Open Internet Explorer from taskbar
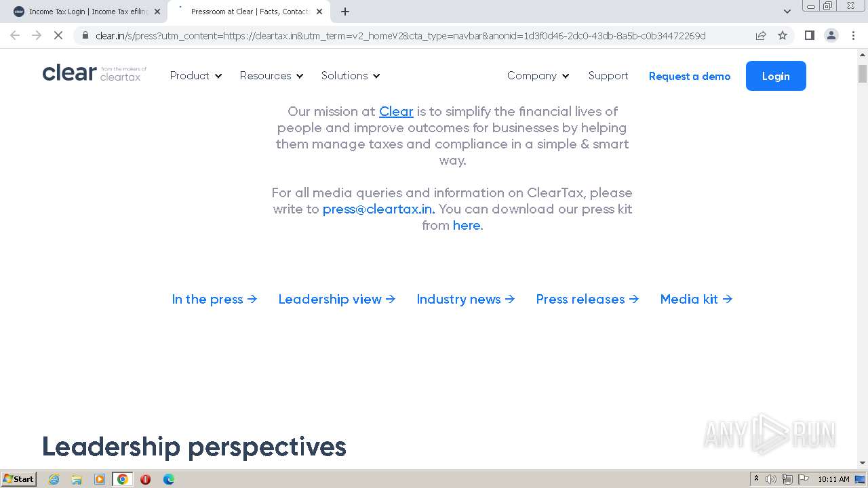Viewport: 868px width, 488px height. 54,479
